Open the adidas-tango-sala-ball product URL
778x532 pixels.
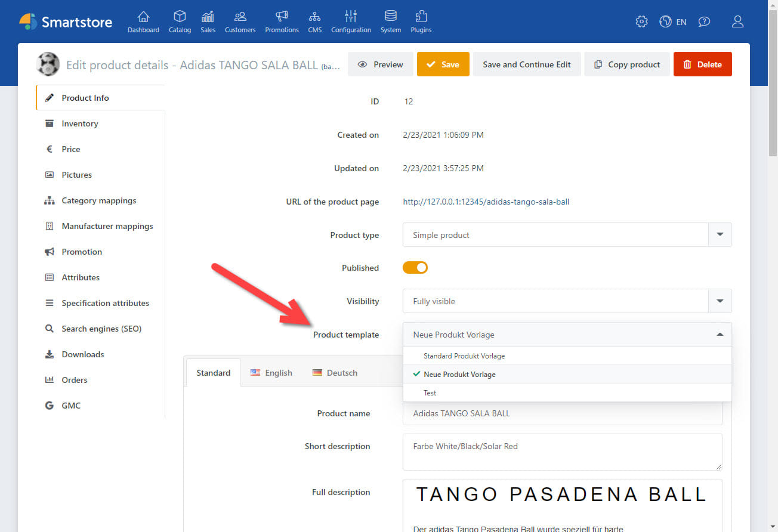(486, 202)
